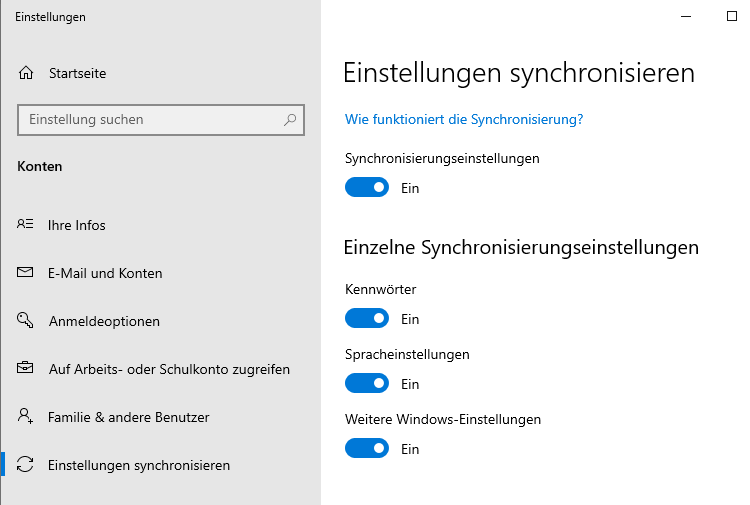Turn off the Synchronisierungseinstellungen toggle

pyautogui.click(x=367, y=187)
